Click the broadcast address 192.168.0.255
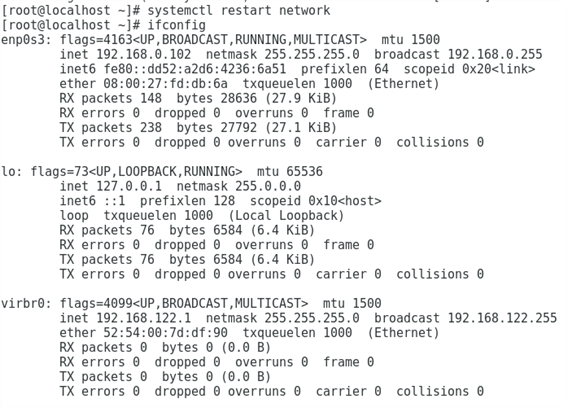The height and width of the screenshot is (407, 567). tap(495, 54)
